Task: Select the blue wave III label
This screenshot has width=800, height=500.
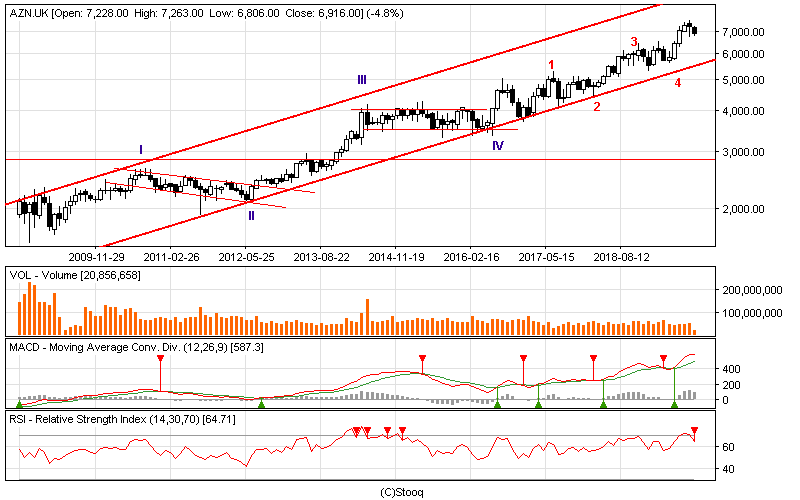Action: (x=362, y=80)
